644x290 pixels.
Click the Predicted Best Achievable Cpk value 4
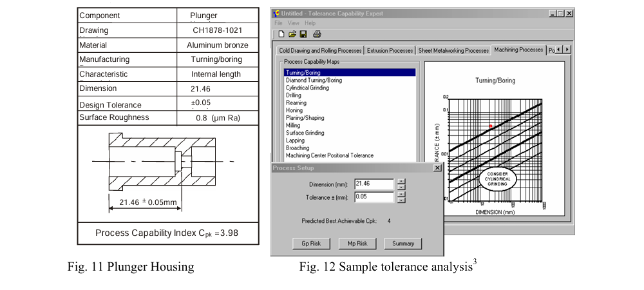pyautogui.click(x=389, y=221)
